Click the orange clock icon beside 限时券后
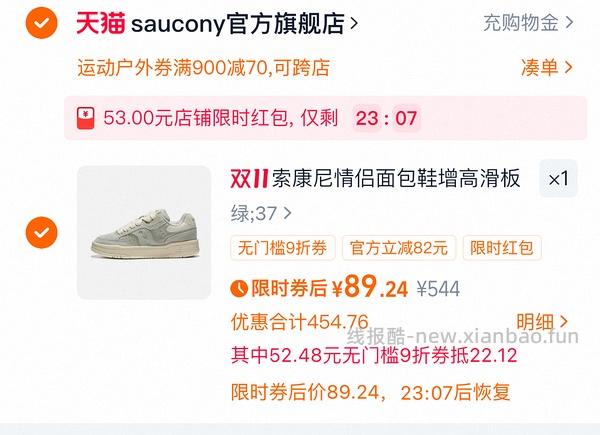 [x=239, y=288]
